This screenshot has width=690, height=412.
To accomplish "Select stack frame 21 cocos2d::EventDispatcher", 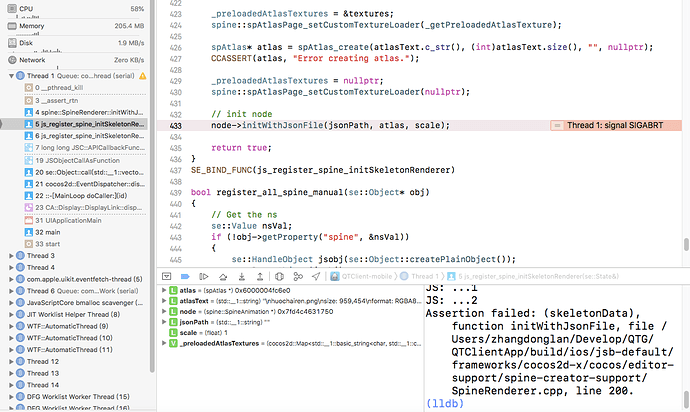I will [x=85, y=184].
